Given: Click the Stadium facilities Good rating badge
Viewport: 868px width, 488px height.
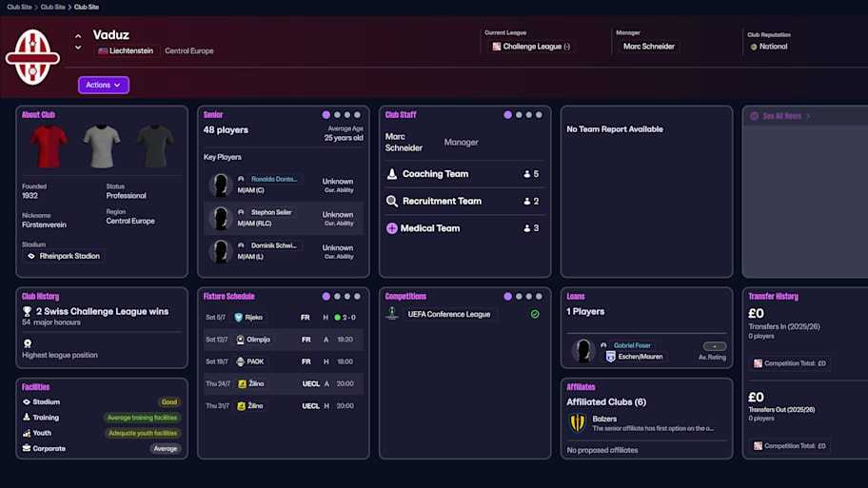Looking at the screenshot, I should coord(169,402).
